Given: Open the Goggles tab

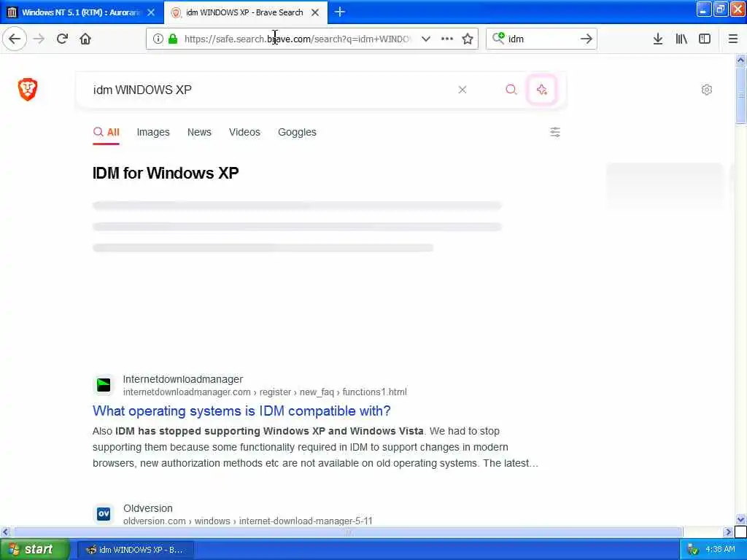Looking at the screenshot, I should click(x=297, y=132).
